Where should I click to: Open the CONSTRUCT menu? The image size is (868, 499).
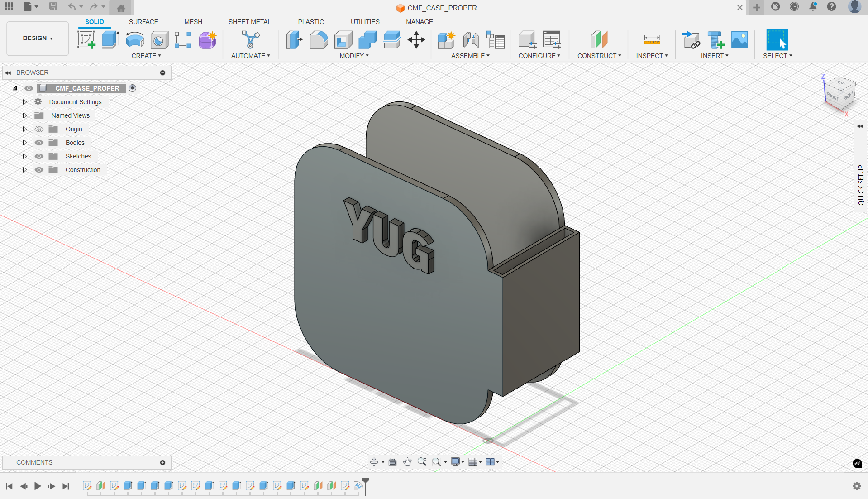click(x=599, y=56)
